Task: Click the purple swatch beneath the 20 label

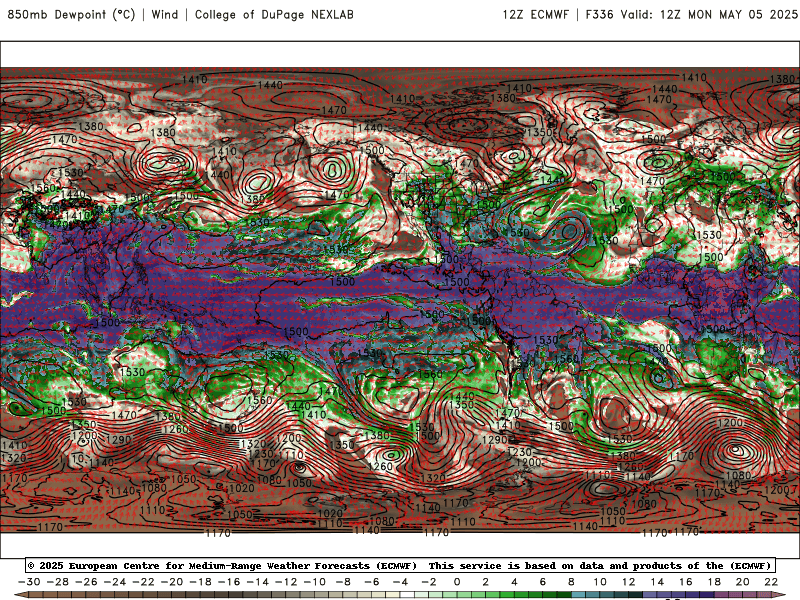Action: coord(750,595)
